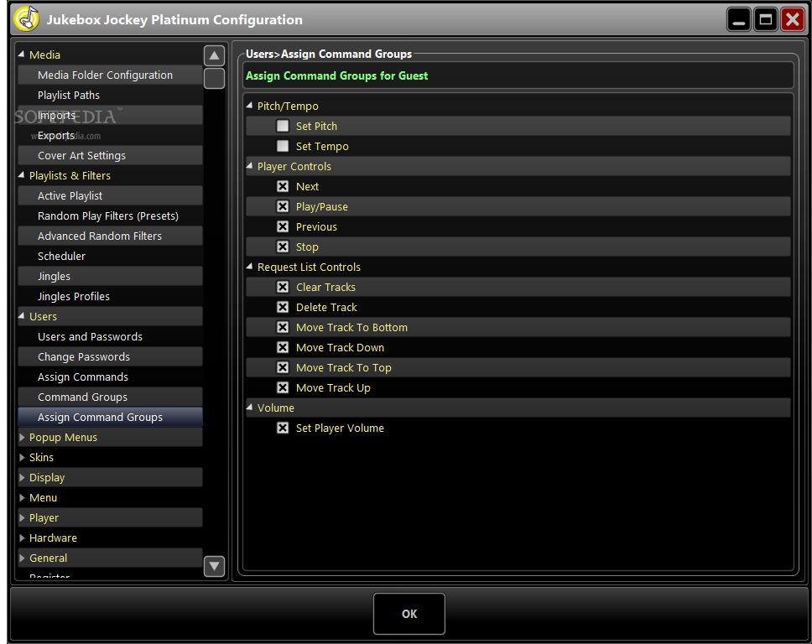Open Cover Art Settings page
812x644 pixels.
coord(110,155)
